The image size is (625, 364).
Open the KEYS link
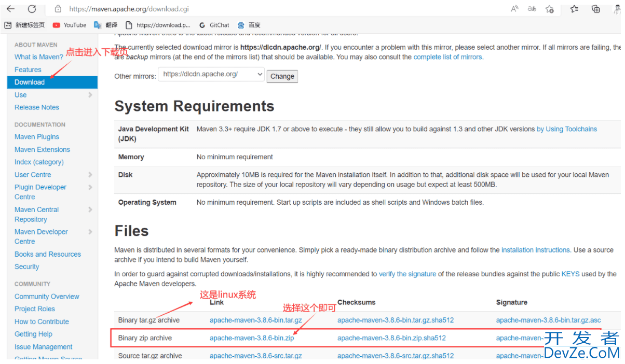point(570,274)
